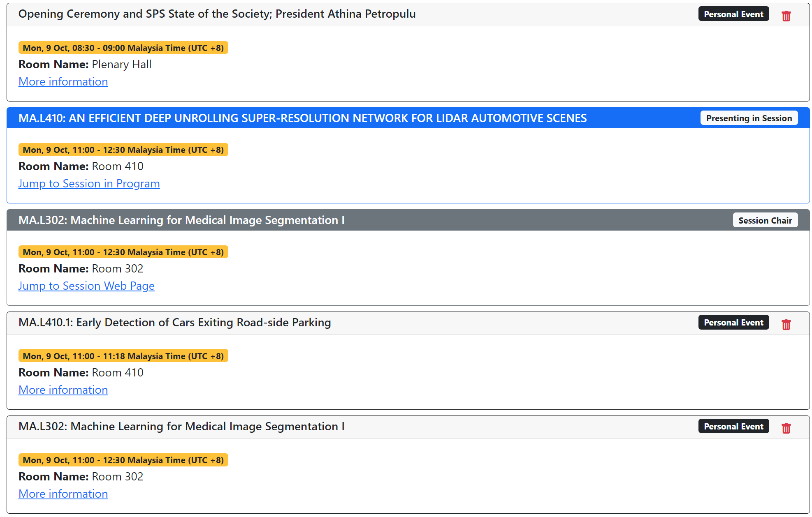Select the blue MA.L410 LIDAR session header
This screenshot has width=812, height=517.
(x=302, y=118)
